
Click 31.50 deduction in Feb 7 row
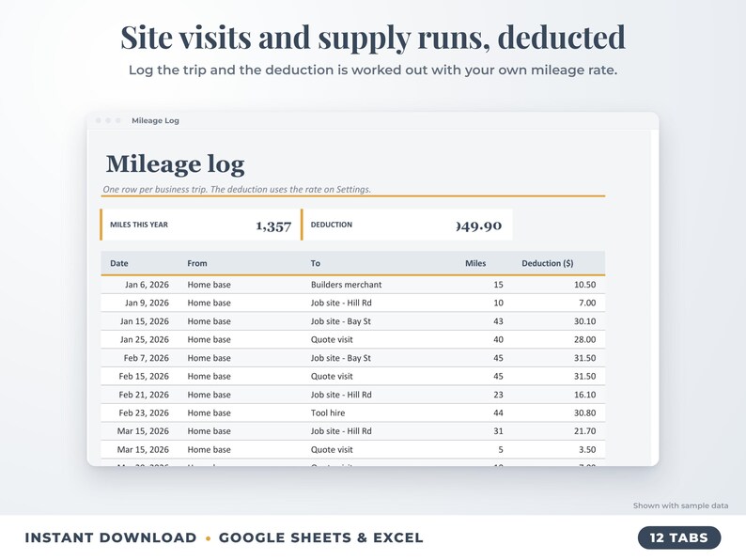(x=584, y=358)
